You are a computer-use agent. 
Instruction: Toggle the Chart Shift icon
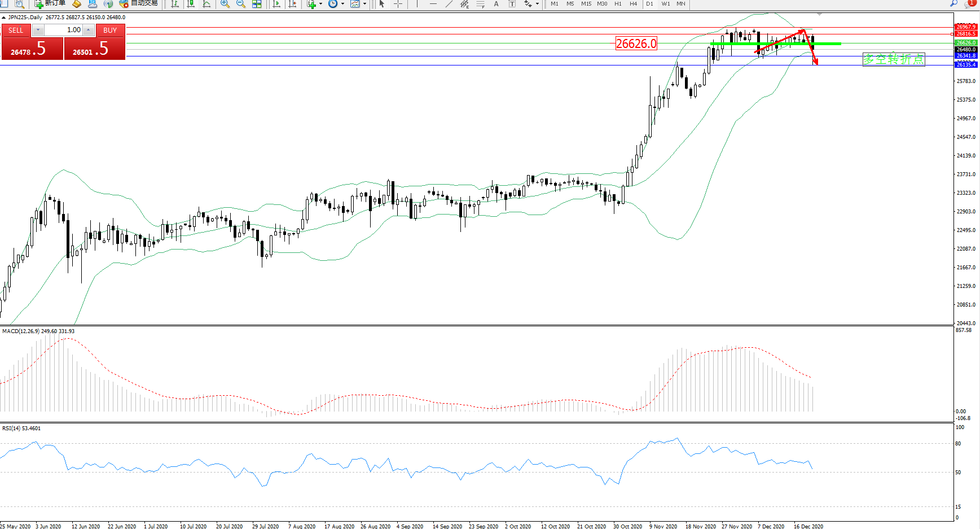292,4
